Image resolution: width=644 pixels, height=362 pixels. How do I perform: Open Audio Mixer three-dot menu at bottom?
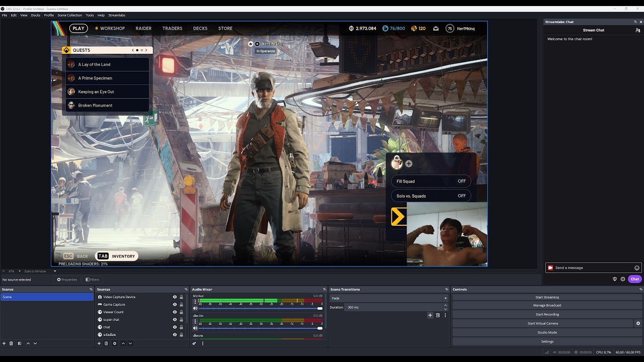click(x=203, y=343)
